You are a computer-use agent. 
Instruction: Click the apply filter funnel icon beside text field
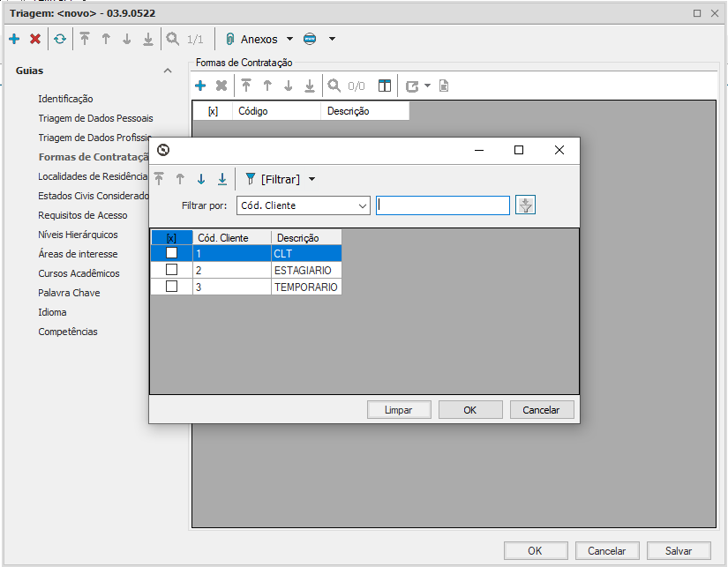coord(526,205)
